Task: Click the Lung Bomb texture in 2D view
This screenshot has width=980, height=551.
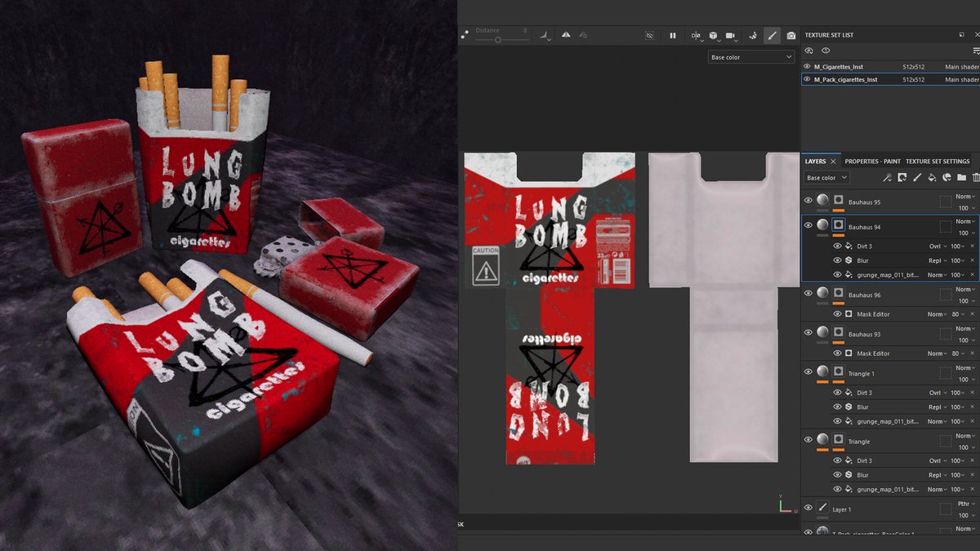Action: pyautogui.click(x=550, y=308)
